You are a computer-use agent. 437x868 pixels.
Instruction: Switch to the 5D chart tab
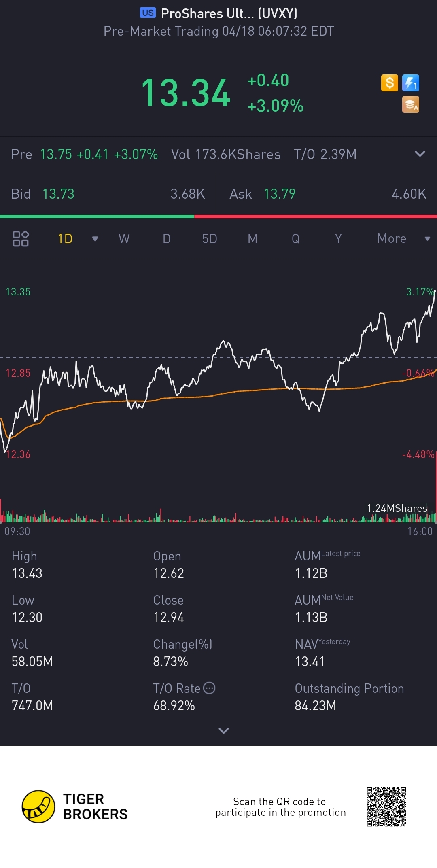click(x=210, y=239)
